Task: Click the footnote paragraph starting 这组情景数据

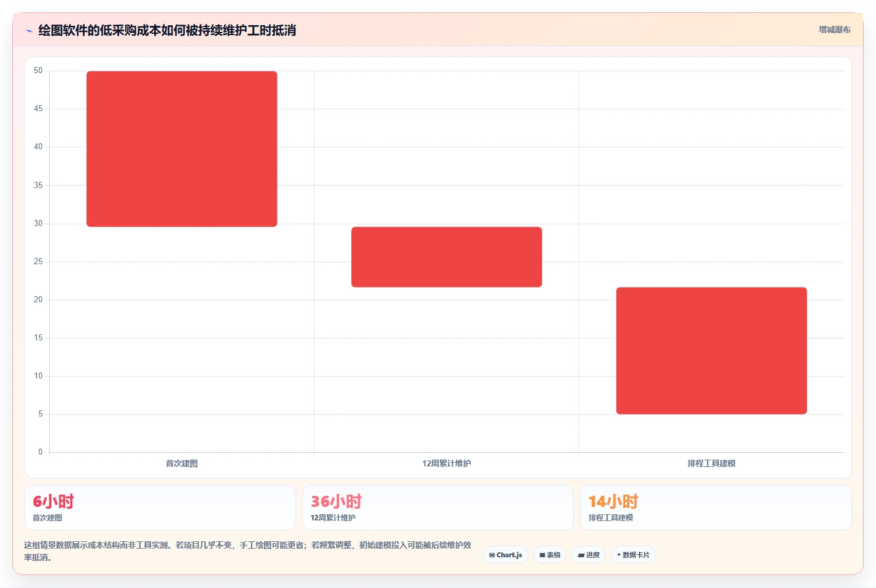Action: coord(248,551)
